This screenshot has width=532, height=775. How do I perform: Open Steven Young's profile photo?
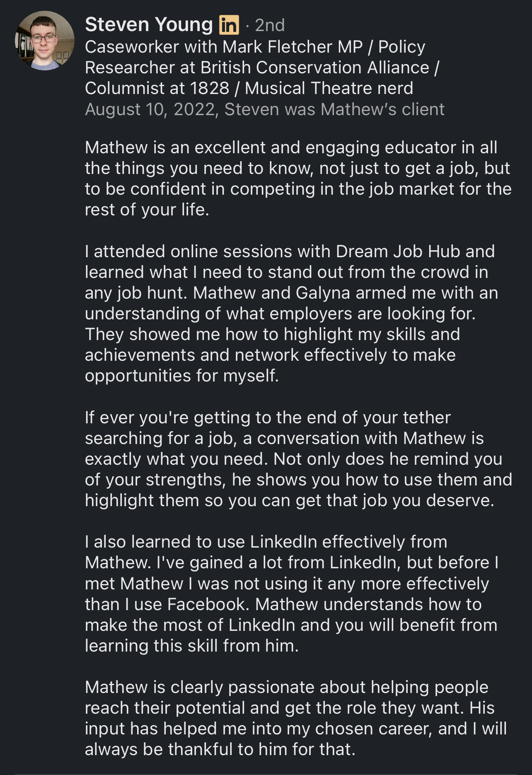[x=45, y=41]
